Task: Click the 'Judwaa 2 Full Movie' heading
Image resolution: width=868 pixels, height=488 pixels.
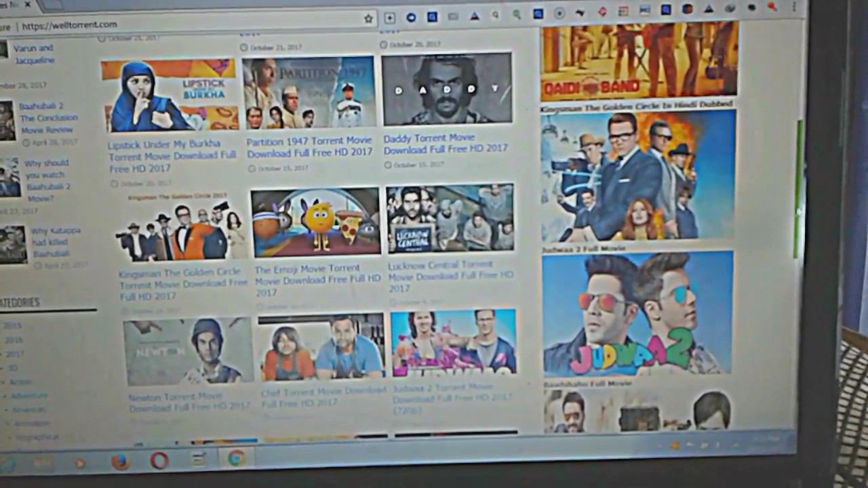Action: coord(585,249)
